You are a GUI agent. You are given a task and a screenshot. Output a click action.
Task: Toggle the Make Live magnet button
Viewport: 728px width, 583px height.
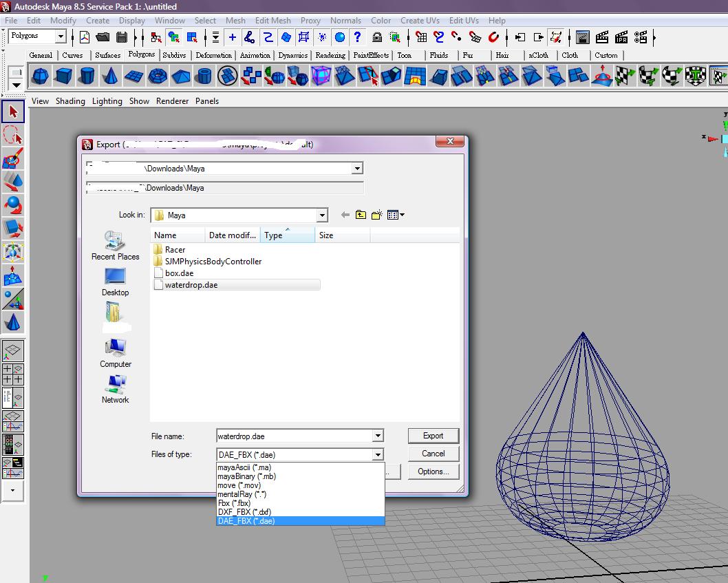(x=493, y=37)
